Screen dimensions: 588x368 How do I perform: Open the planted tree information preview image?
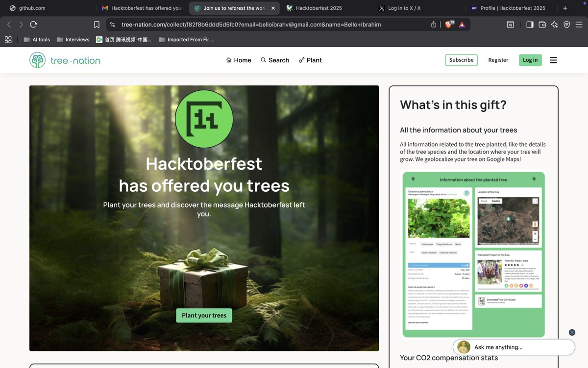473,255
